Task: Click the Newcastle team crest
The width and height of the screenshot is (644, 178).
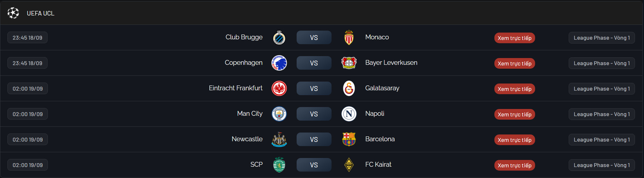Action: (x=279, y=140)
